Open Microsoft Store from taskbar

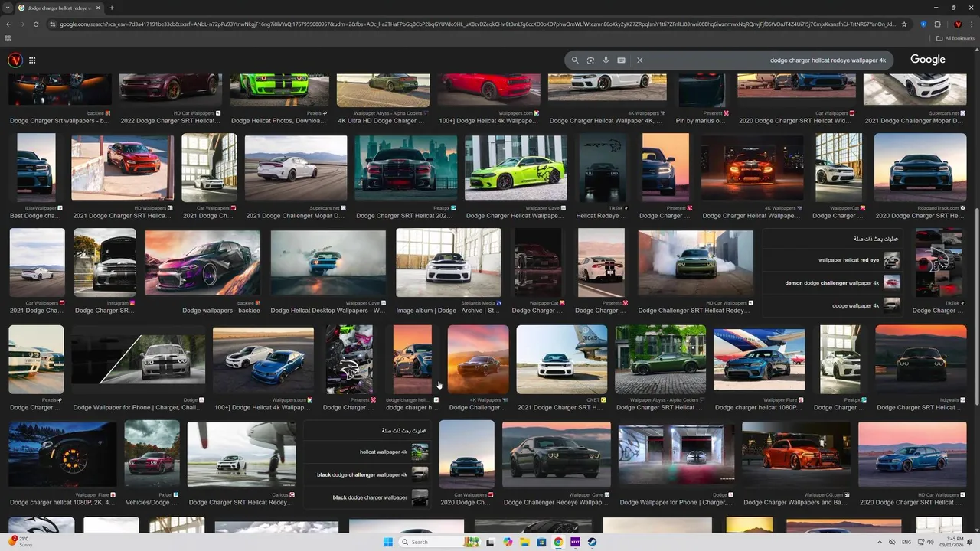pos(541,542)
